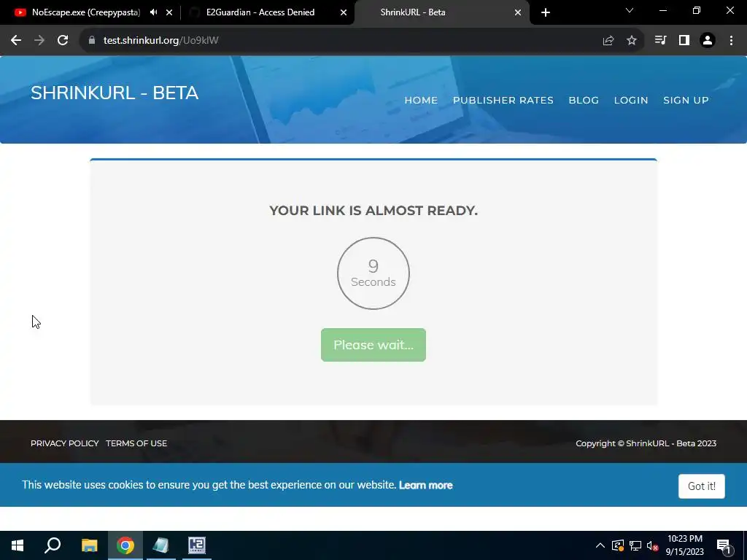Open the notification center icon
747x560 pixels.
tap(724, 546)
